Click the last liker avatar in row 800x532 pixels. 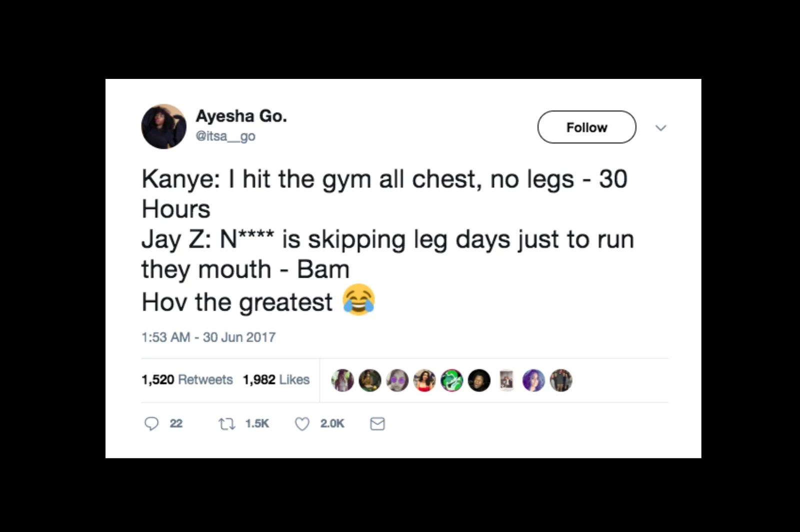point(561,381)
